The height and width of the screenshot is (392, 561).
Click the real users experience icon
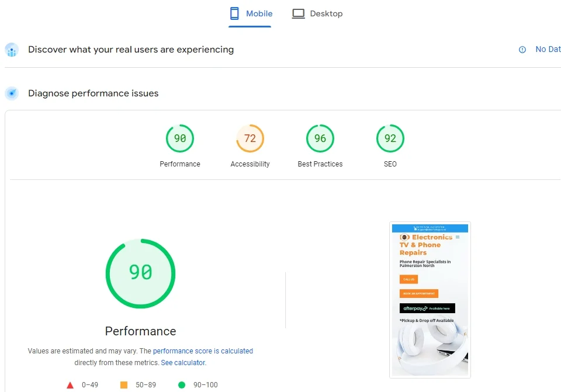(12, 50)
